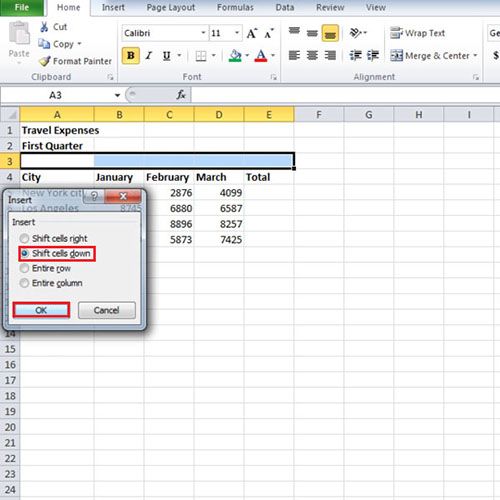Viewport: 500px width, 500px height.
Task: Open the Calibri font name dropdown
Action: pyautogui.click(x=203, y=33)
